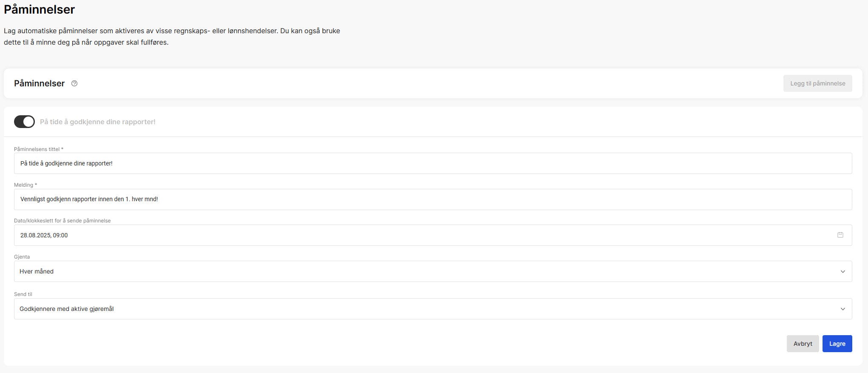Click the chevron arrow in Gjenta field
Image resolution: width=868 pixels, height=373 pixels.
842,271
